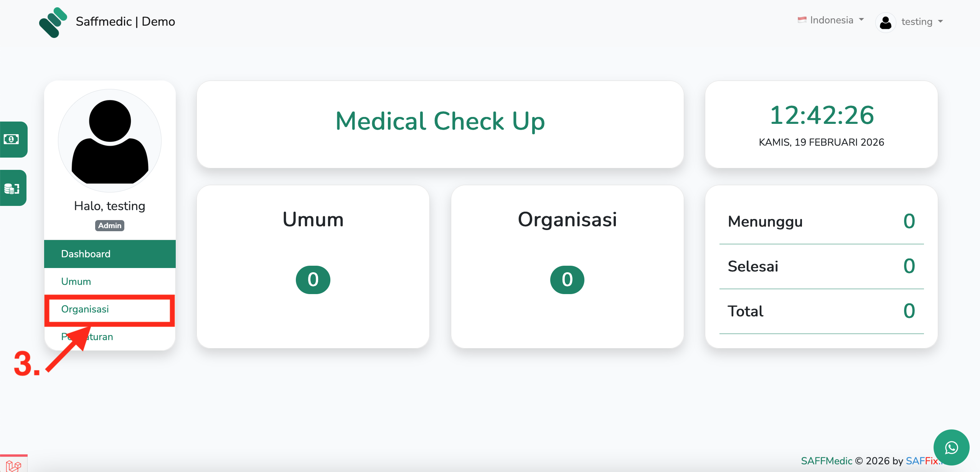Follow the SAFFMedic footer link
This screenshot has height=472, width=980.
pyautogui.click(x=826, y=460)
